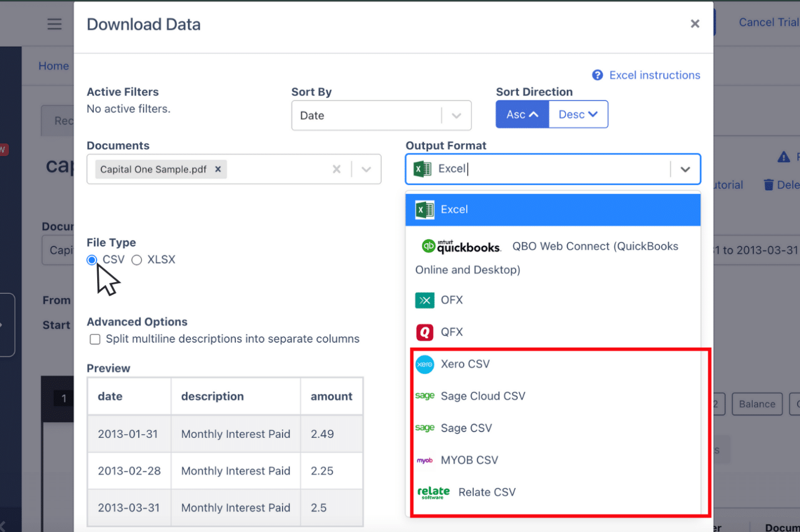This screenshot has height=532, width=800.
Task: Click the 2013-01-31 date cell
Action: 129,434
